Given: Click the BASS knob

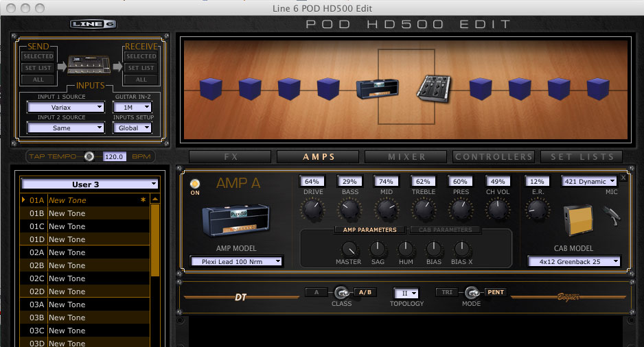Looking at the screenshot, I should 349,210.
